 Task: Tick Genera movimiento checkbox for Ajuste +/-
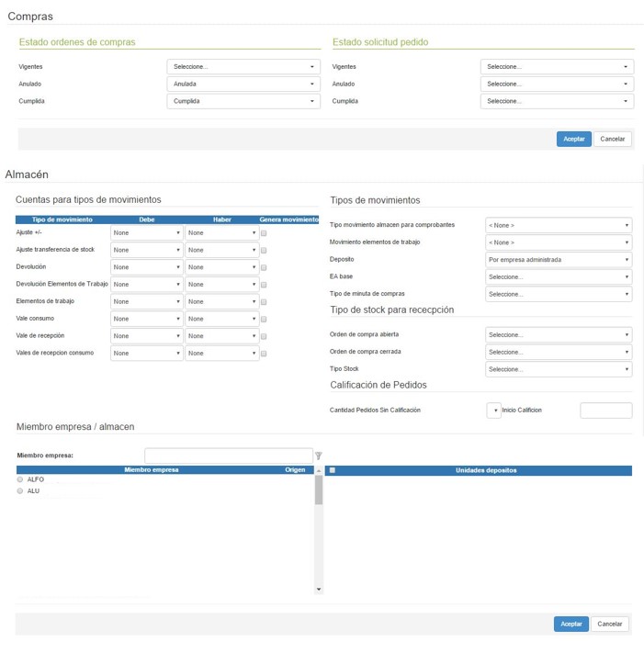point(265,233)
